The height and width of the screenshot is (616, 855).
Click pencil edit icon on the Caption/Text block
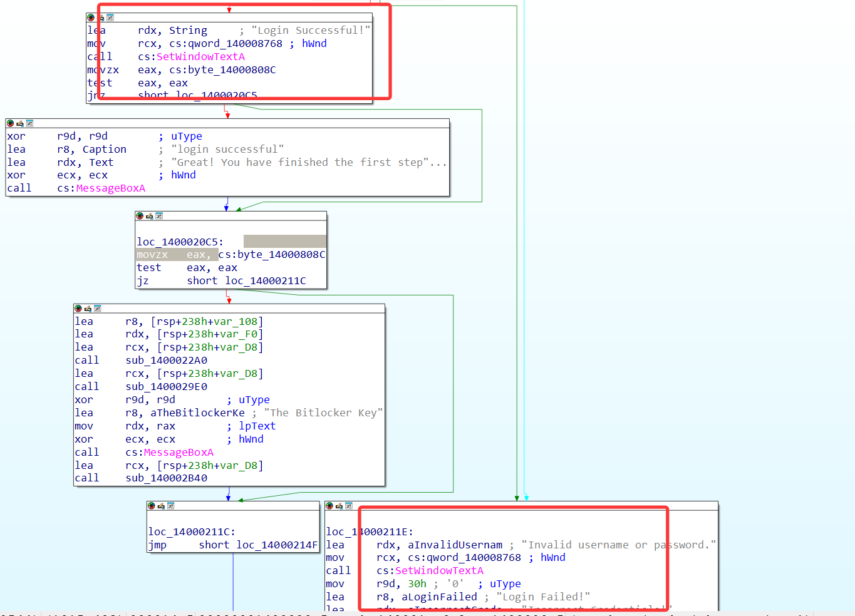click(x=19, y=123)
